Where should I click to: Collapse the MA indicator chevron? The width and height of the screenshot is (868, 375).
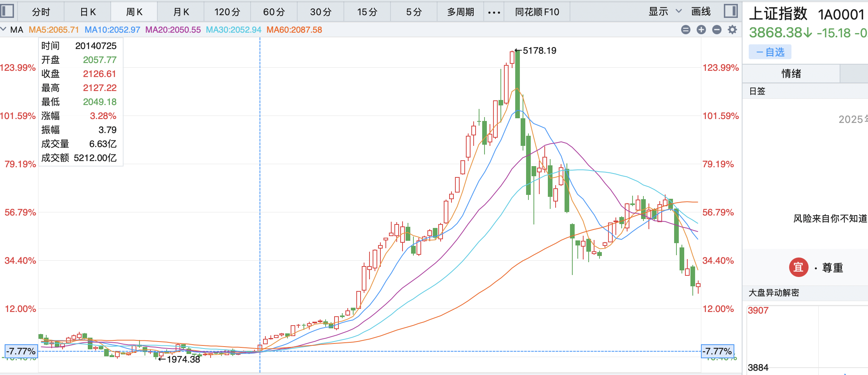click(x=3, y=29)
